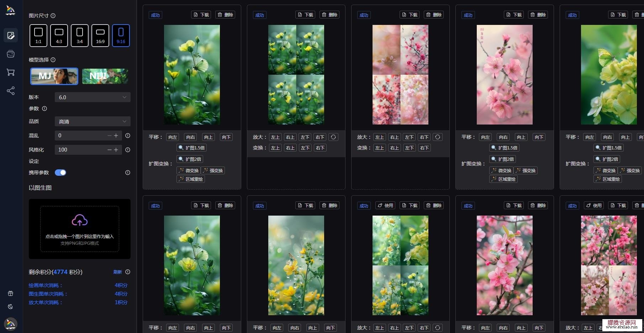Viewport: 644px width, 333px height.
Task: Open the AI drawing page in sidebar
Action: pyautogui.click(x=11, y=35)
